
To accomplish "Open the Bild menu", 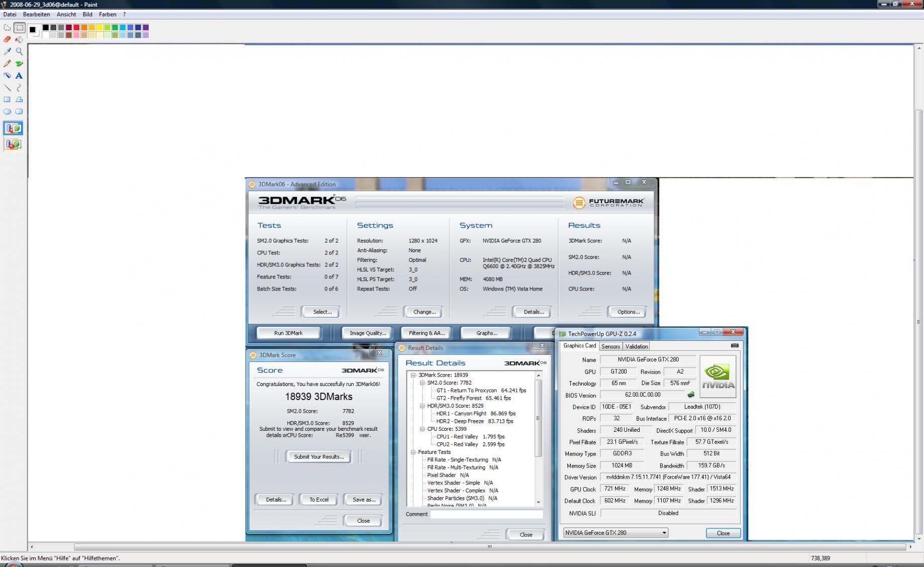I will [87, 15].
